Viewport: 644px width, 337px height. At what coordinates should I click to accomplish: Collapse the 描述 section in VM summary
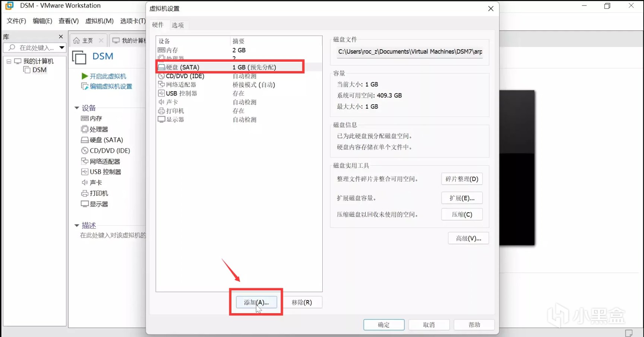coord(77,225)
